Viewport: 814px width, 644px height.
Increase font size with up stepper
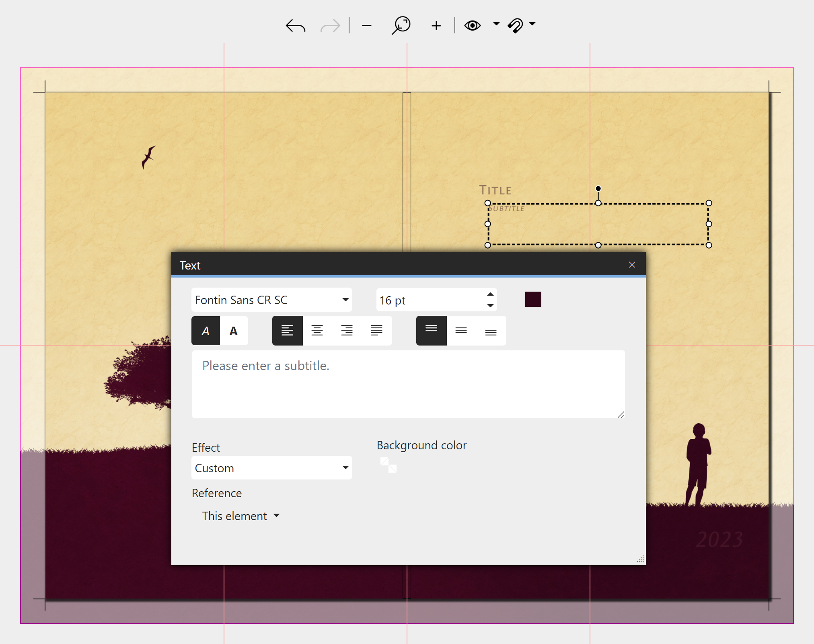[490, 294]
